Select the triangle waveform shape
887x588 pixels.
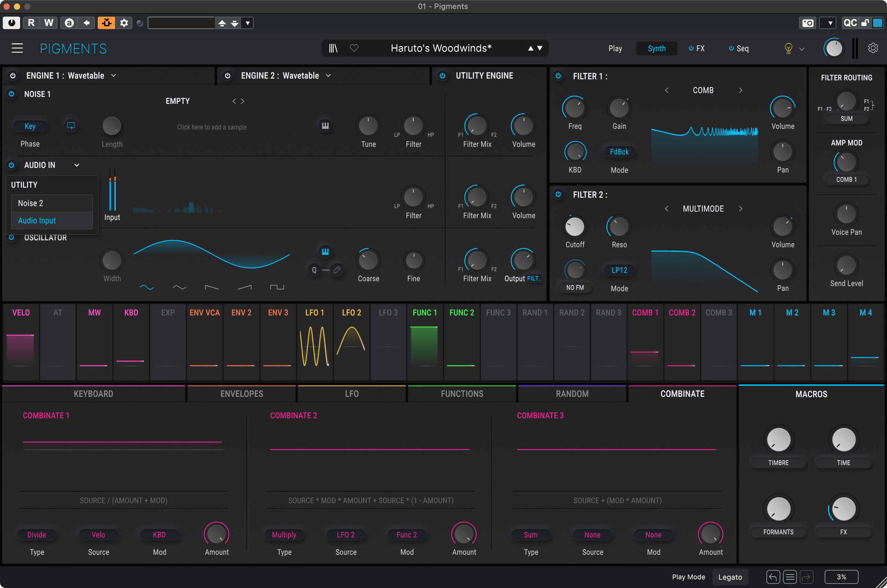point(179,287)
